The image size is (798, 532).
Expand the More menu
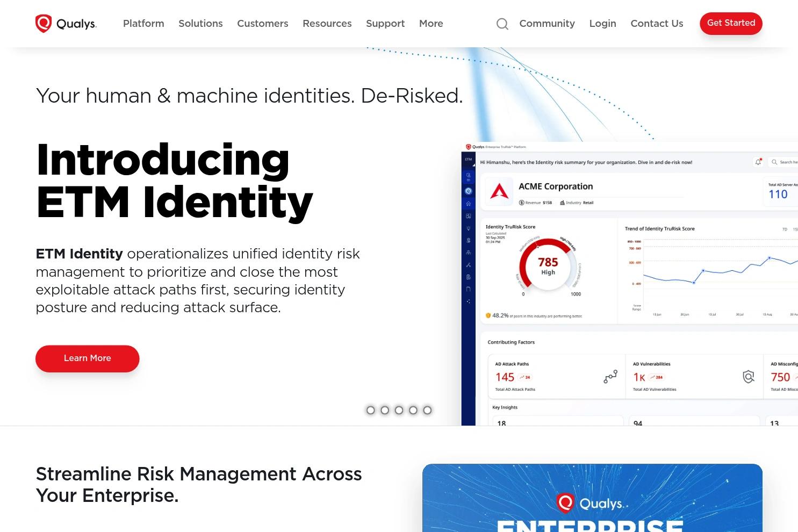pyautogui.click(x=431, y=24)
